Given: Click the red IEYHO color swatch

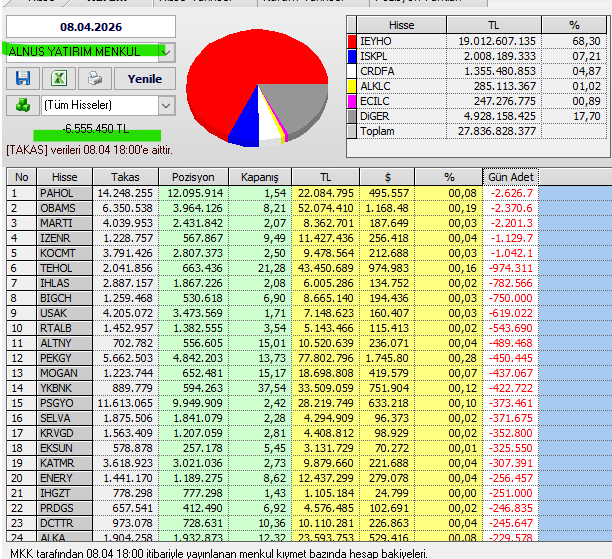Looking at the screenshot, I should pos(352,41).
